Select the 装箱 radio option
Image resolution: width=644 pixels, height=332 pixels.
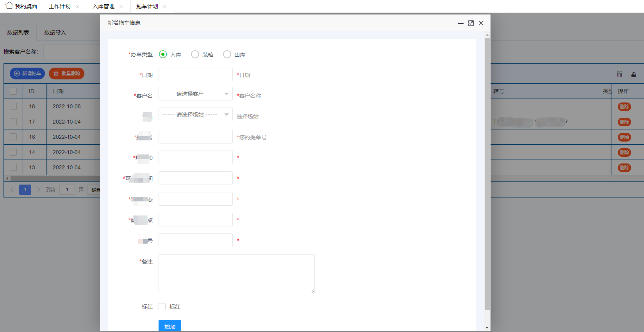point(195,54)
